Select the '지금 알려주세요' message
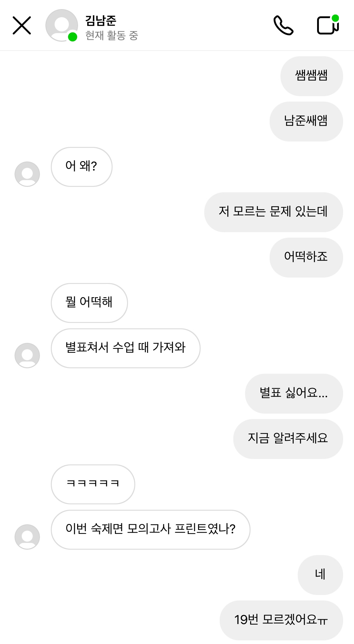Image resolution: width=354 pixels, height=644 pixels. click(x=288, y=439)
